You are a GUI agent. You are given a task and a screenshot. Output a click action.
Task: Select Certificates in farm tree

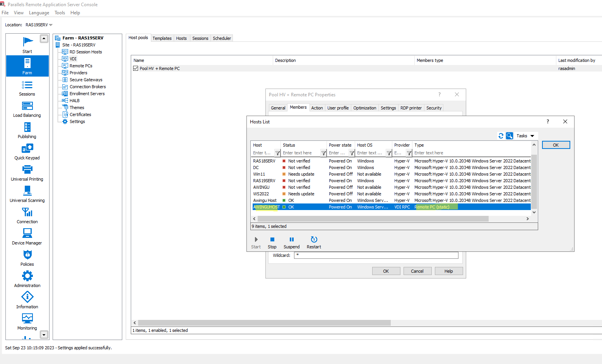tap(80, 114)
